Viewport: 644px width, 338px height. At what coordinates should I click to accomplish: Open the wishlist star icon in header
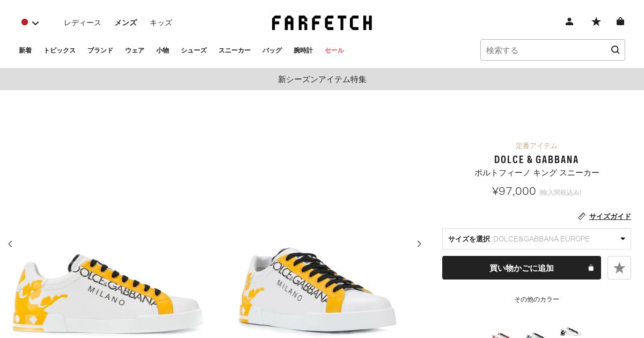596,21
